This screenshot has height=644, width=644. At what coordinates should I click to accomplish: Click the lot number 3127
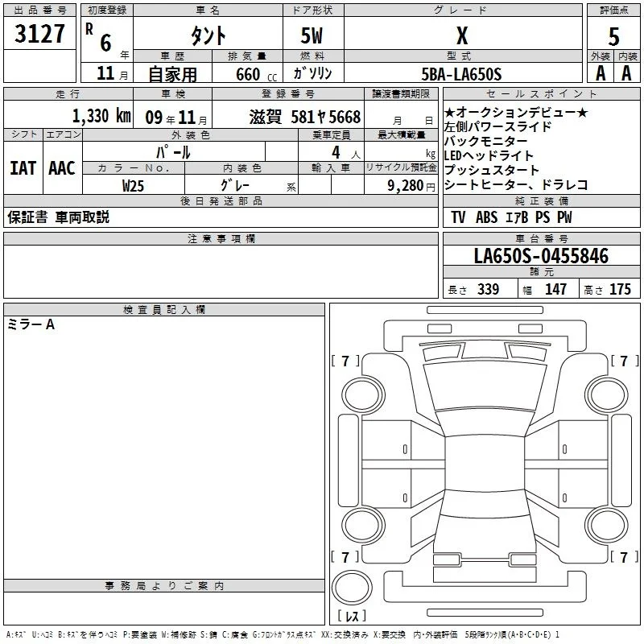point(39,34)
